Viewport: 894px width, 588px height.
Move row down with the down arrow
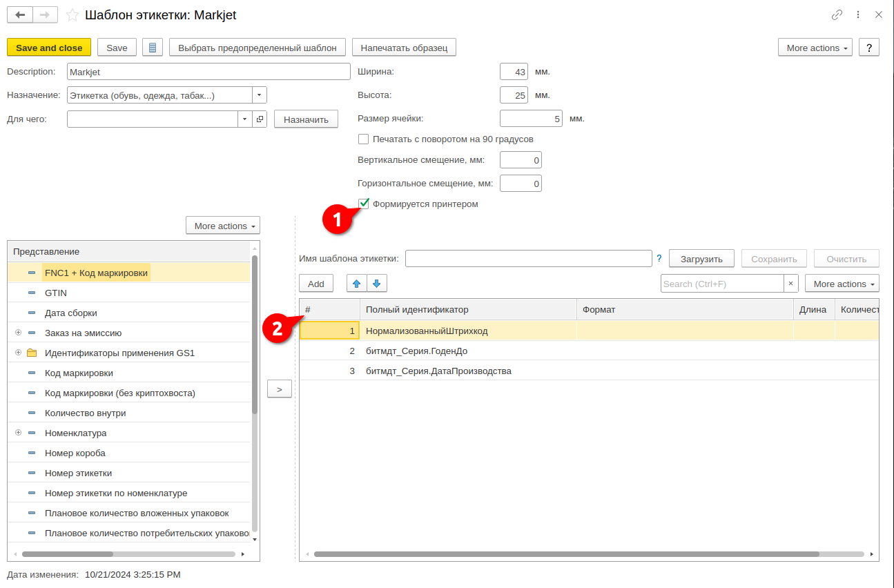tap(377, 284)
